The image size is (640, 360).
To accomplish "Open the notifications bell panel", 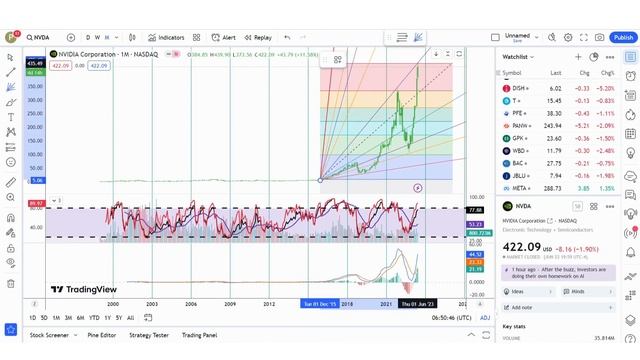I will pos(631,252).
